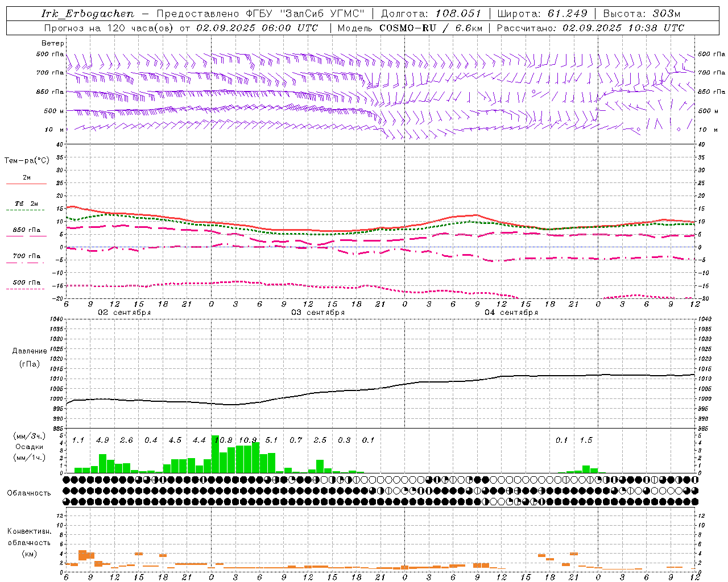The height and width of the screenshot is (582, 728).
Task: Click the 4.5 precipitation total
Action: pos(175,440)
